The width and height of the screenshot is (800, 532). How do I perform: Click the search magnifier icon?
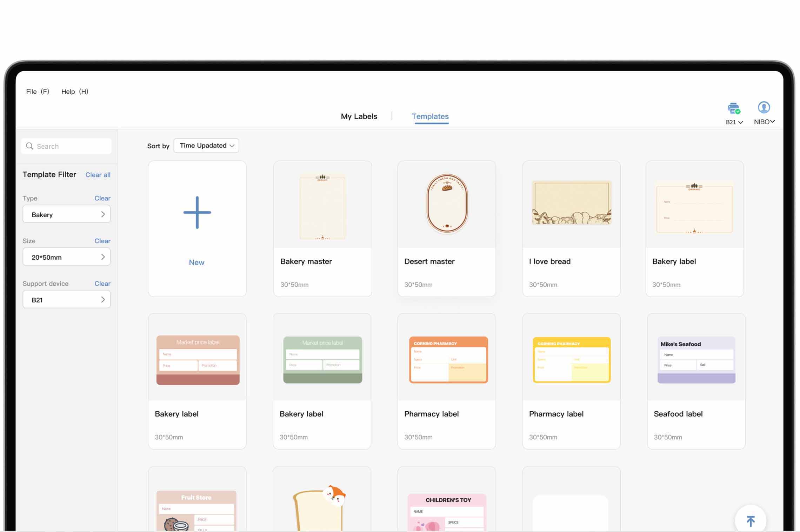click(30, 146)
